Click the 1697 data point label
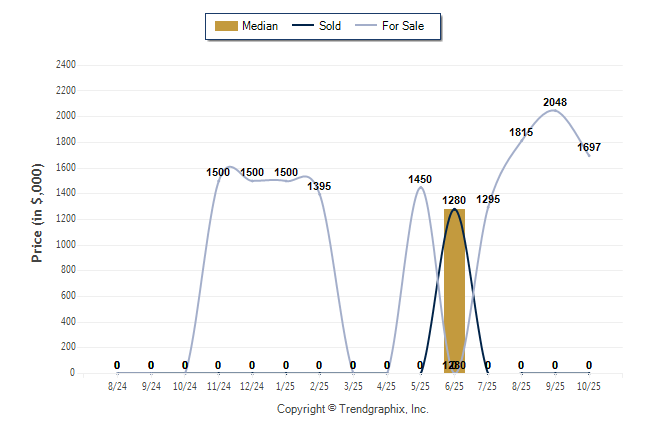The image size is (646, 434). (x=589, y=146)
